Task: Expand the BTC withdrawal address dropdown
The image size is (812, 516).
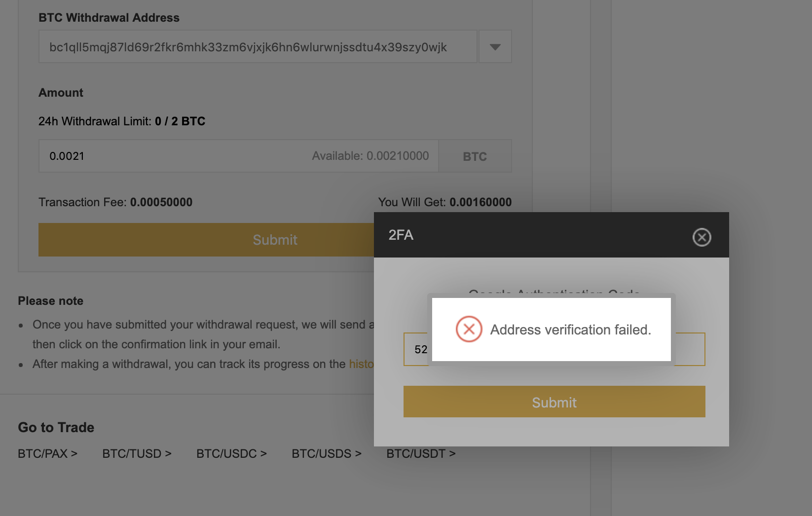Action: [495, 47]
